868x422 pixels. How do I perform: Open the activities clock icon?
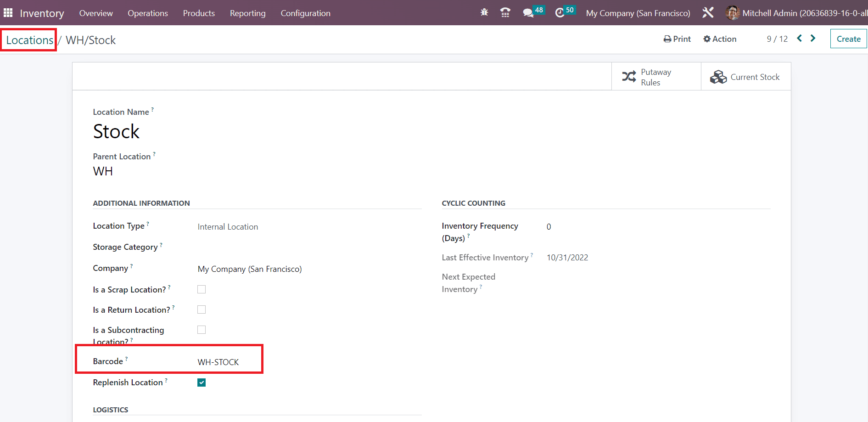click(x=560, y=13)
